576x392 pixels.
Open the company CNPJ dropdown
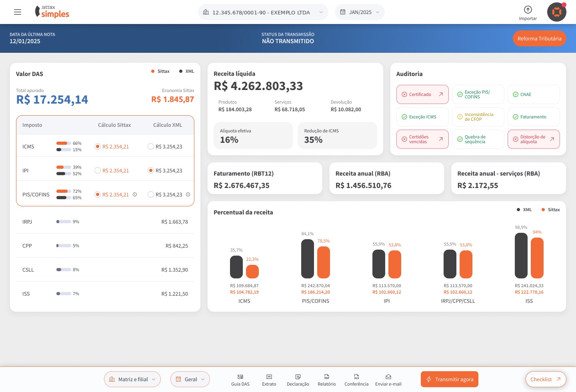click(263, 12)
